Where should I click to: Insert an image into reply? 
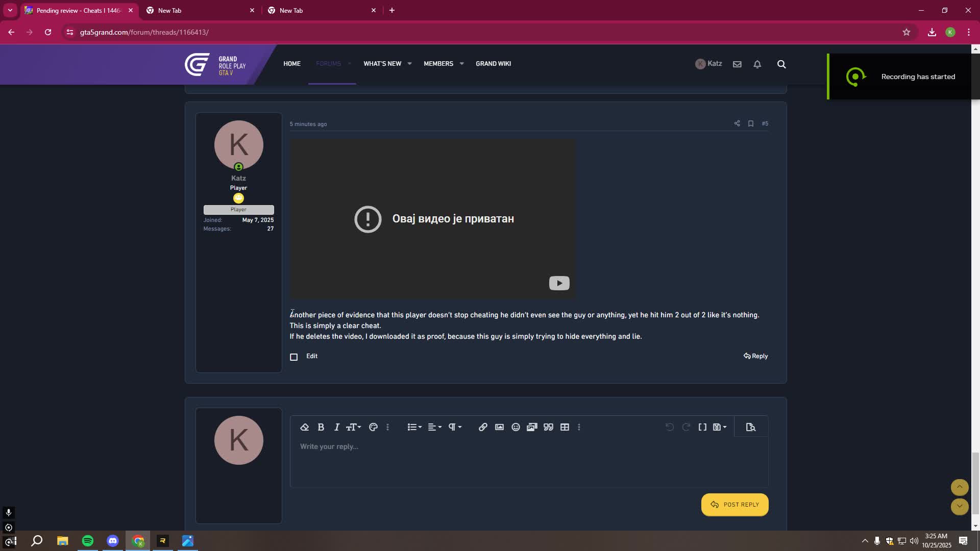click(499, 428)
